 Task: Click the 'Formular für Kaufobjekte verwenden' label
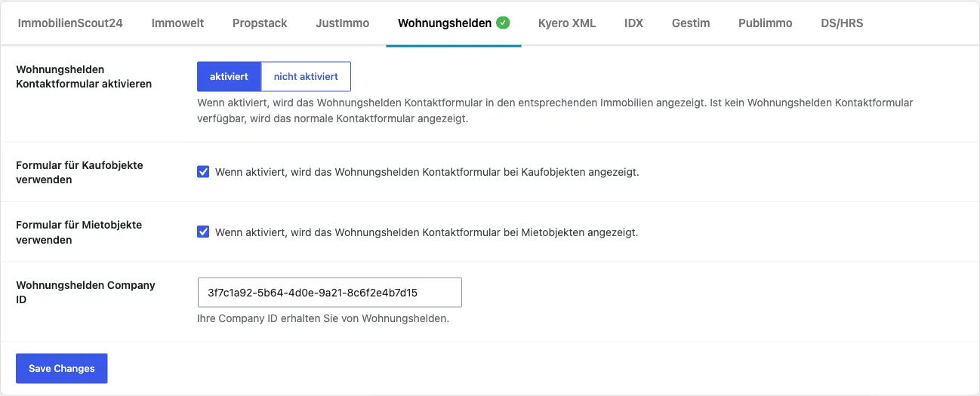tap(79, 172)
